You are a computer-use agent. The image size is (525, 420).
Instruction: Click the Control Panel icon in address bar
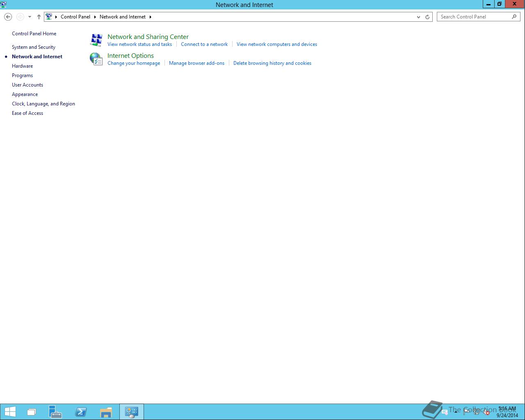[x=49, y=17]
